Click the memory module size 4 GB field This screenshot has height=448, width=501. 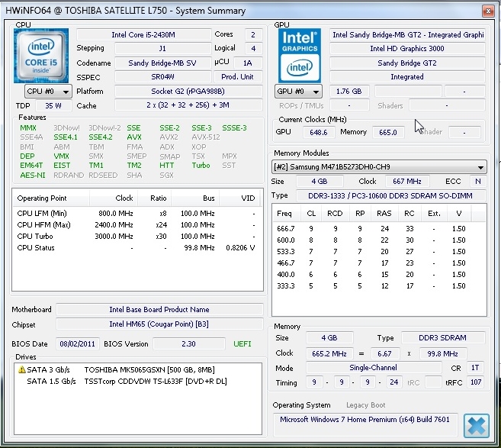(x=320, y=182)
